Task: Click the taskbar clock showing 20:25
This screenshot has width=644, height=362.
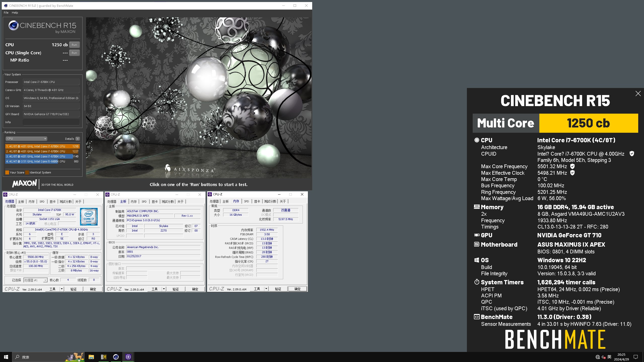Action: click(621, 357)
